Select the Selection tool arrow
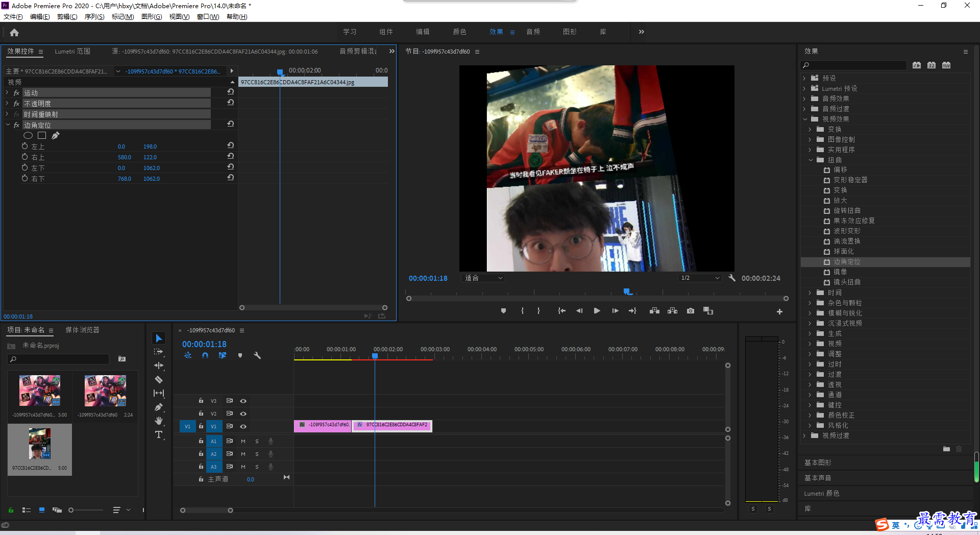Screen dimensions: 980x535 point(159,338)
